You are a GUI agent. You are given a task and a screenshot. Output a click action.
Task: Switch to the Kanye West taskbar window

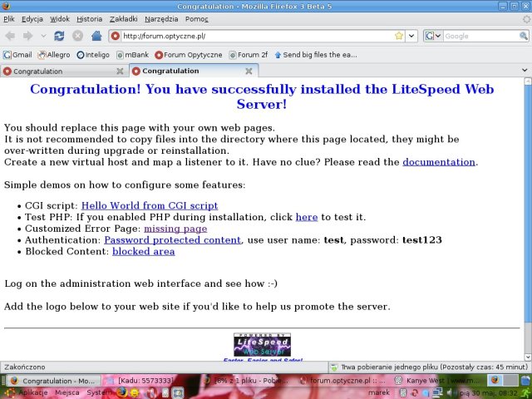point(438,381)
